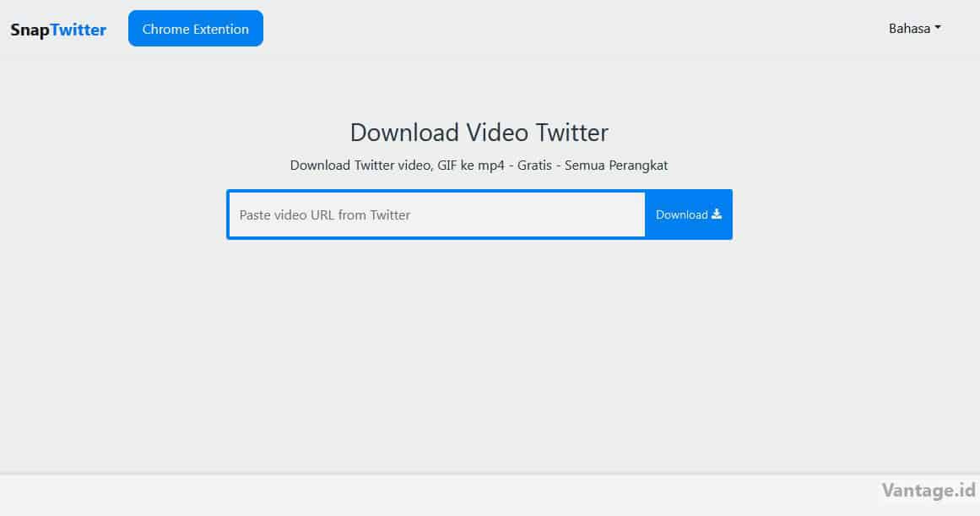This screenshot has height=516, width=980.
Task: Click the placeholder text in the URL field
Action: coord(325,215)
